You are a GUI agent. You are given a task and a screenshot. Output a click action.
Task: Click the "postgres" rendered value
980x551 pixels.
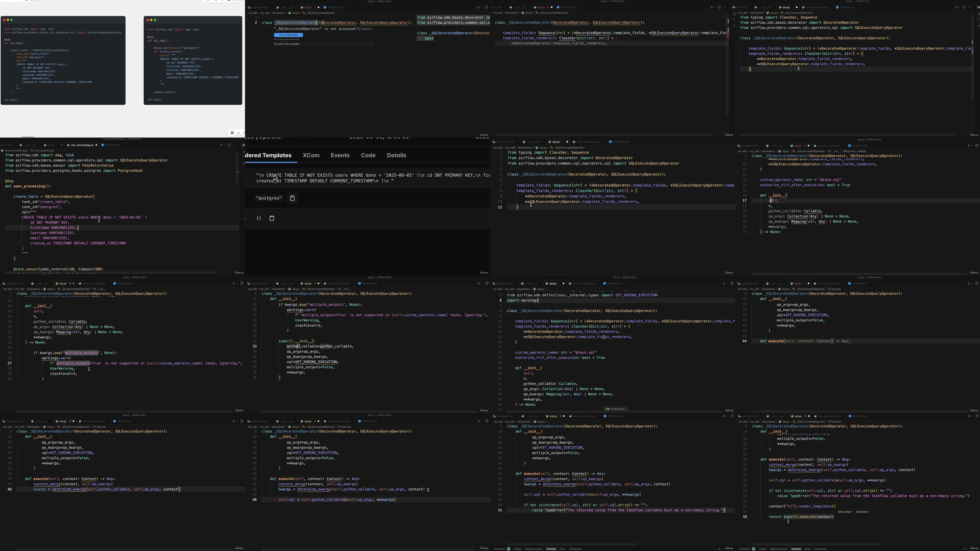[269, 198]
